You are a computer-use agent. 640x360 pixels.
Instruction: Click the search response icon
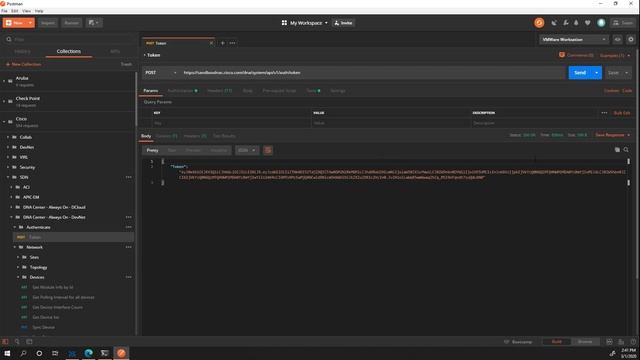pyautogui.click(x=626, y=150)
